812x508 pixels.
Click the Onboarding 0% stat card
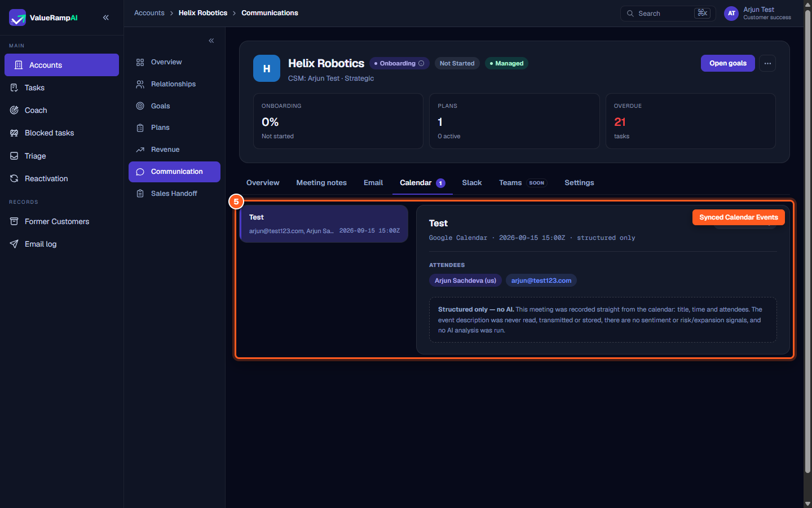[338, 121]
